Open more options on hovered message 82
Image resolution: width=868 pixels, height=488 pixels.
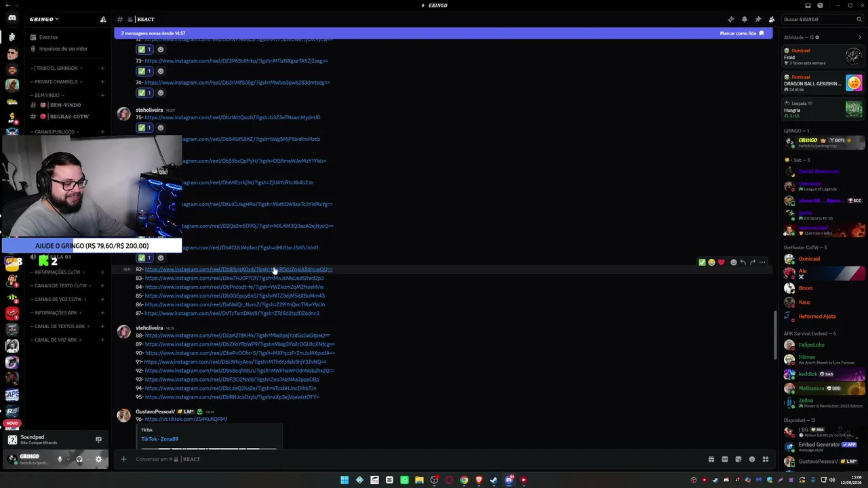click(x=762, y=262)
